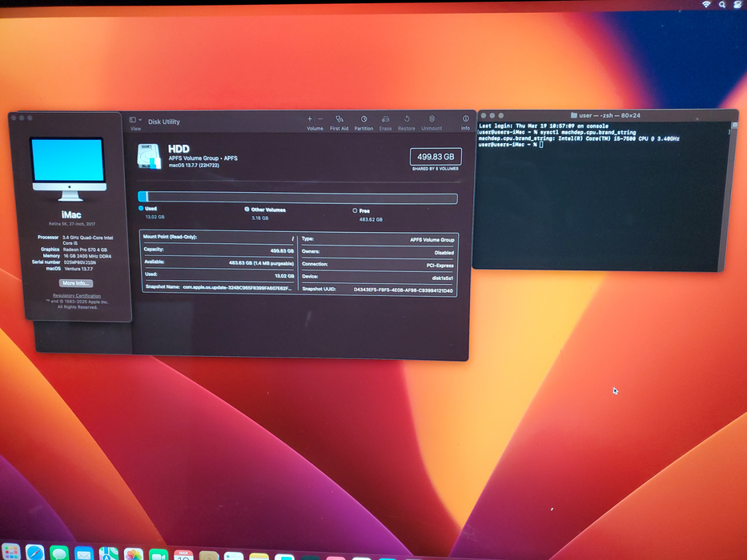Click the Available 483.63 GB row
The image size is (747, 560).
[219, 262]
